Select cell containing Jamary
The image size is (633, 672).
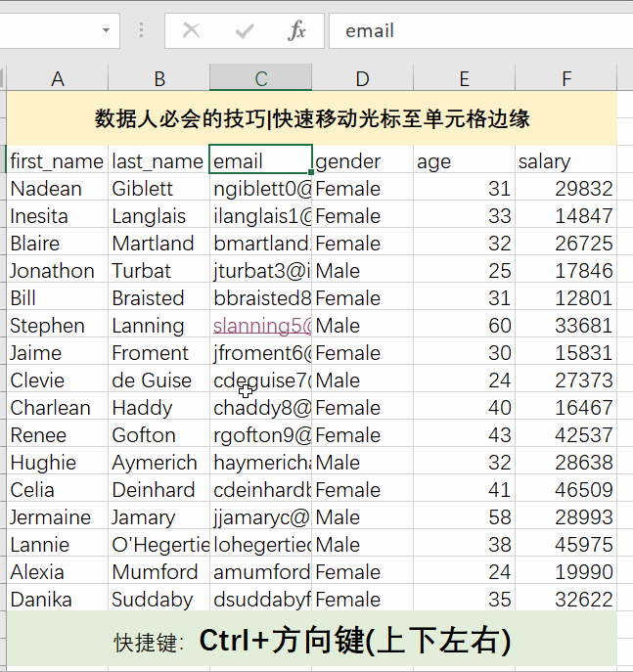[159, 516]
